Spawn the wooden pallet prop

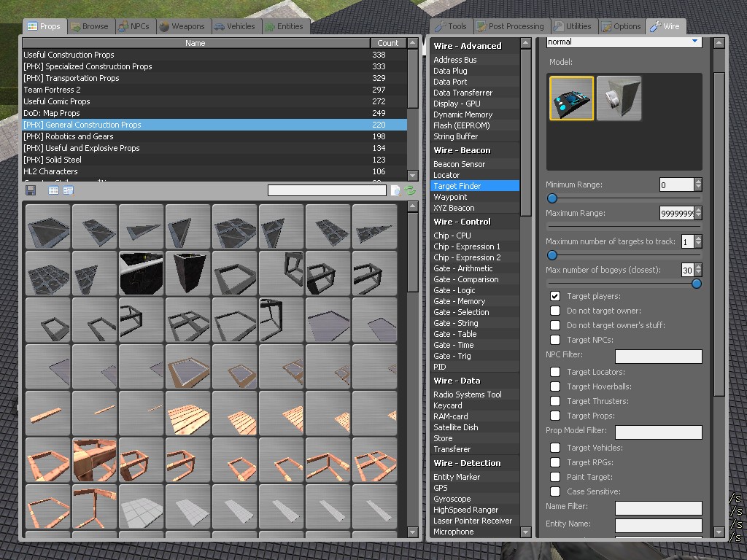tap(188, 414)
